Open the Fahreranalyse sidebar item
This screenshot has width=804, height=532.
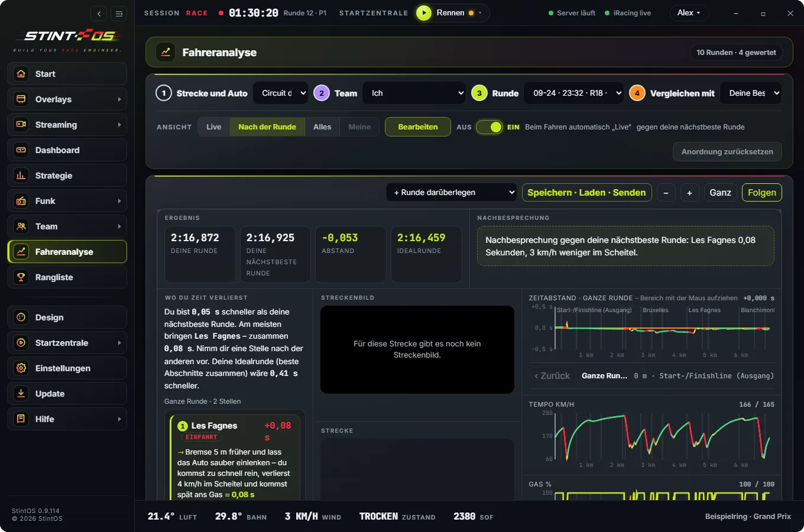(67, 252)
